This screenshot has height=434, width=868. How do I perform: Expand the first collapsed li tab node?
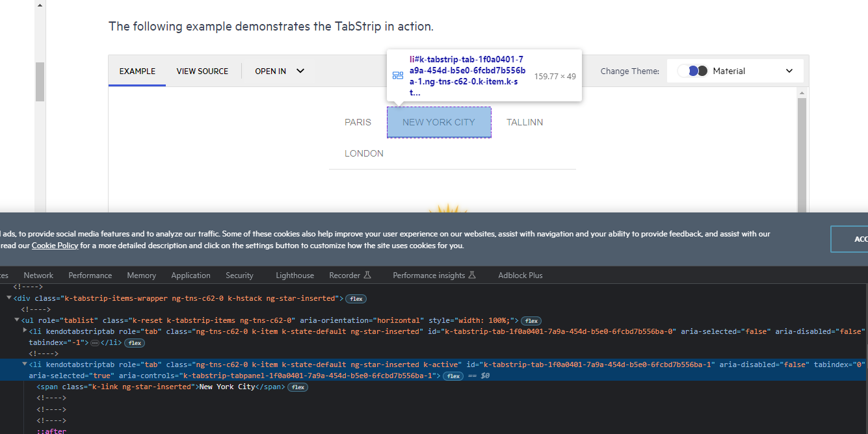[x=25, y=331]
